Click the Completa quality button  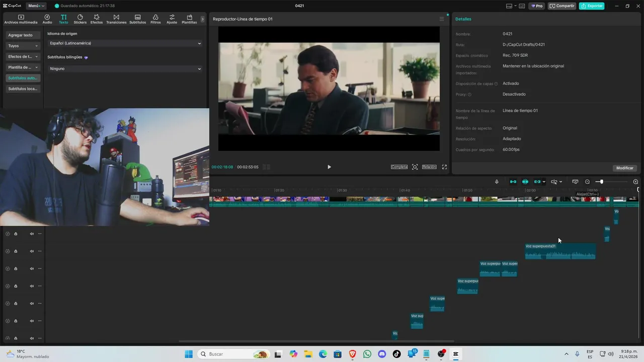pos(399,167)
